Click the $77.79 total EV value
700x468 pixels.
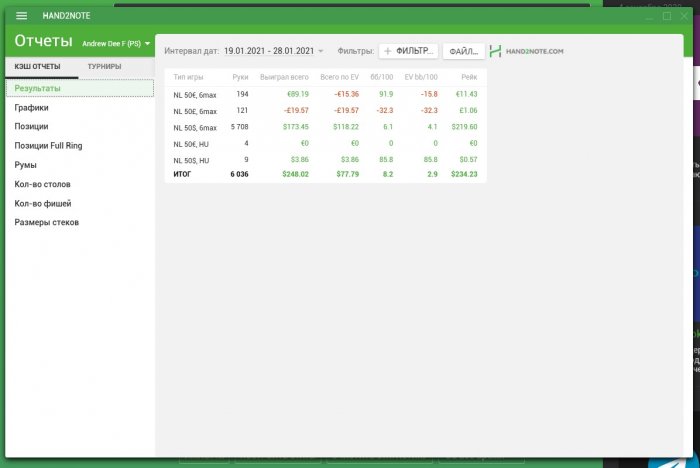348,174
